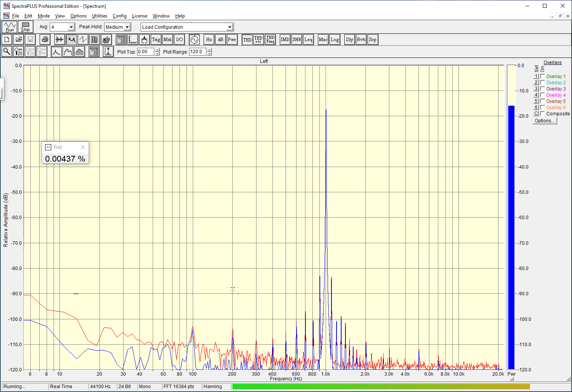Expand the Avg count dropdown
The width and height of the screenshot is (572, 392).
tap(71, 27)
